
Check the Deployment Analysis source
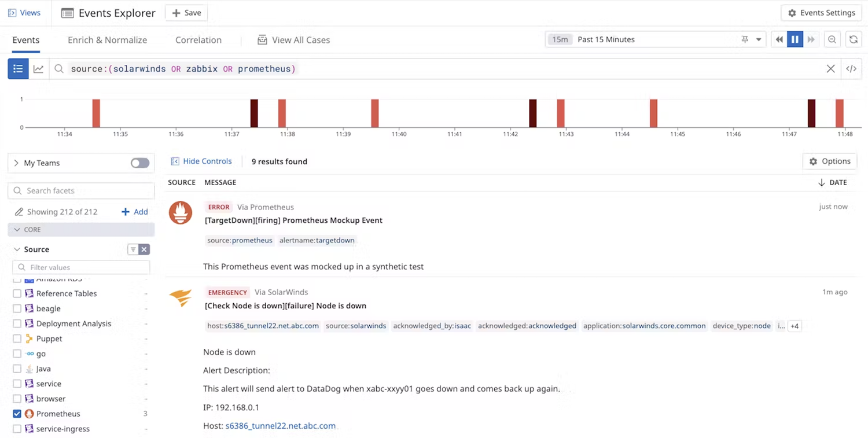17,323
